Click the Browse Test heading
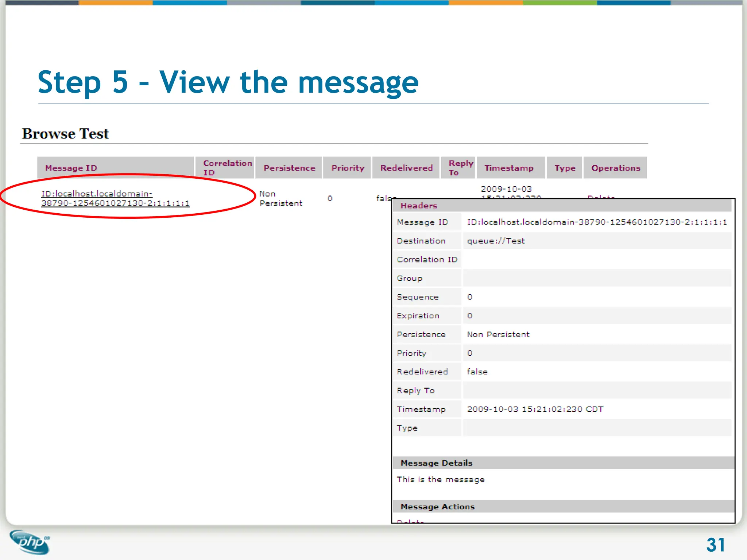The image size is (747, 560). pyautogui.click(x=65, y=133)
